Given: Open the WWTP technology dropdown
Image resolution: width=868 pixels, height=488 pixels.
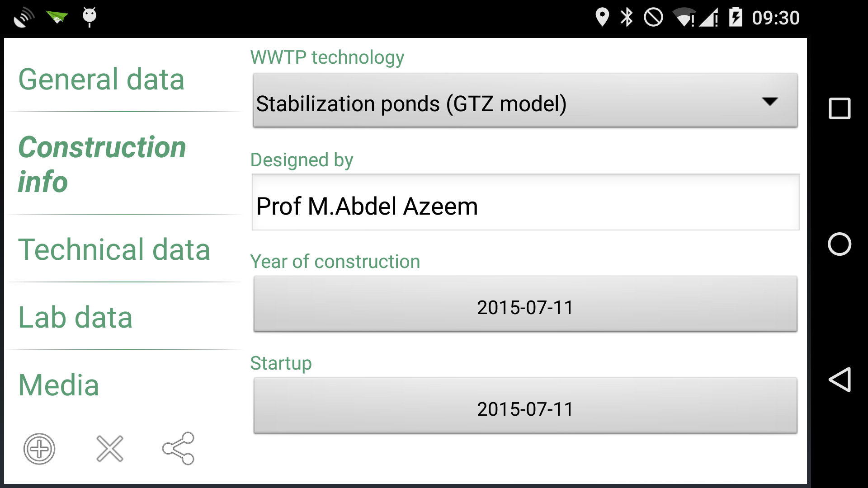Looking at the screenshot, I should coord(525,100).
